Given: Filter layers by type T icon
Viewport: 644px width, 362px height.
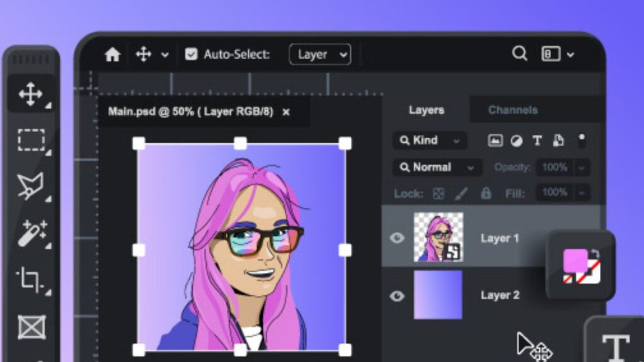Looking at the screenshot, I should tap(537, 141).
